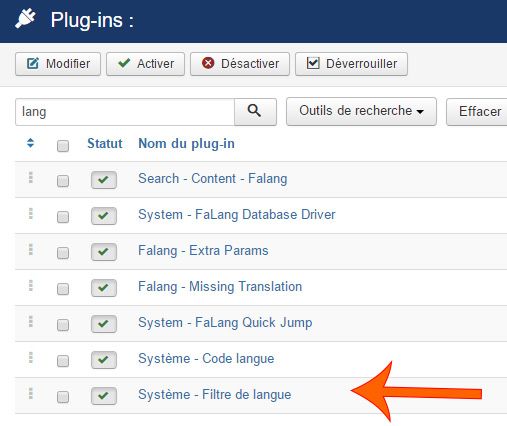Click the search field containing lang
This screenshot has width=507, height=426.
[125, 112]
